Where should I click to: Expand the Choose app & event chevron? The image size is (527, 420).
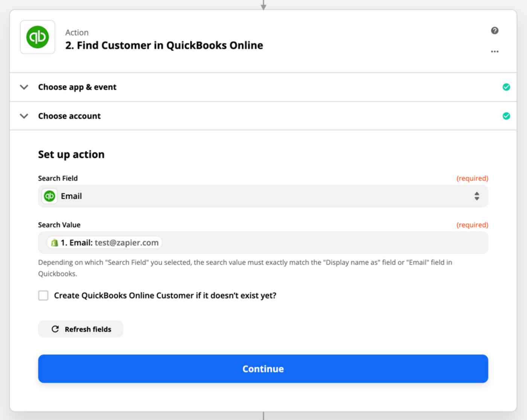[x=24, y=87]
